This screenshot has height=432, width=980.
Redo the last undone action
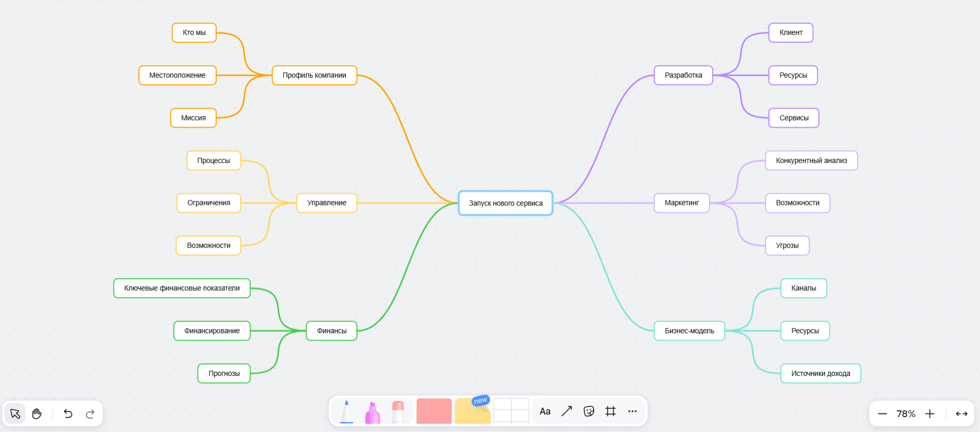click(x=90, y=413)
